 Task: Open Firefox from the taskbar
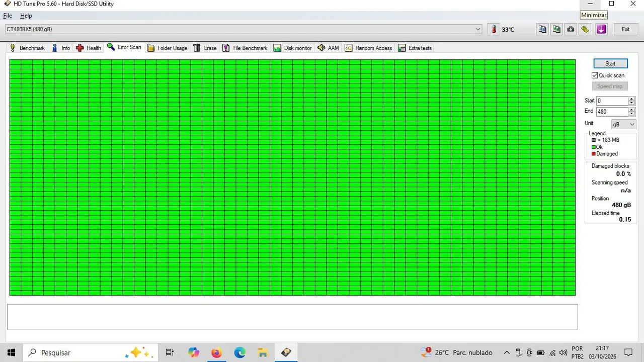click(x=216, y=352)
